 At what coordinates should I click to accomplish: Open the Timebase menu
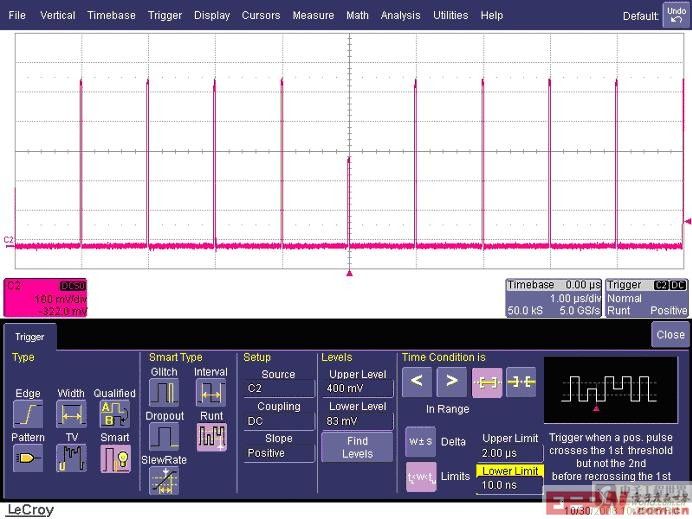pos(111,15)
